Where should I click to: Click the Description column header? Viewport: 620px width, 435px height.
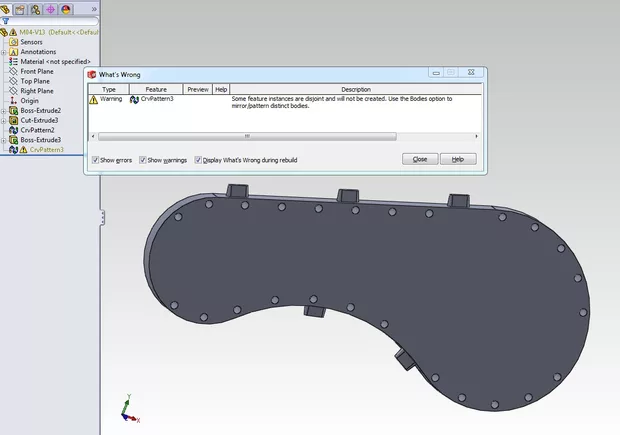click(x=355, y=89)
